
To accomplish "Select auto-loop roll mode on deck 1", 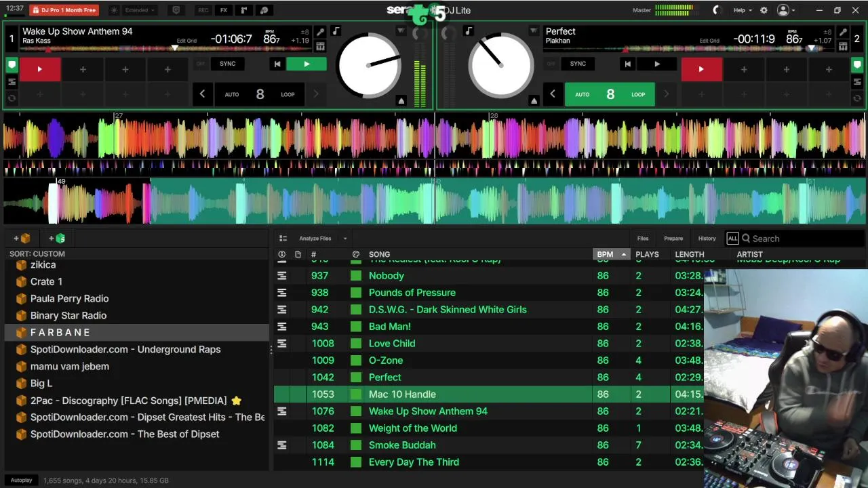I will (12, 98).
